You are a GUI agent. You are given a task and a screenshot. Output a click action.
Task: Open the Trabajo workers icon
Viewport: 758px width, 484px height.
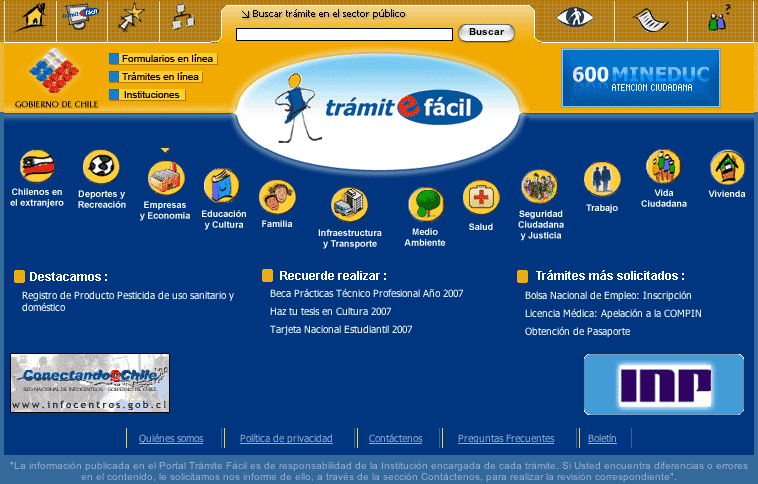602,179
